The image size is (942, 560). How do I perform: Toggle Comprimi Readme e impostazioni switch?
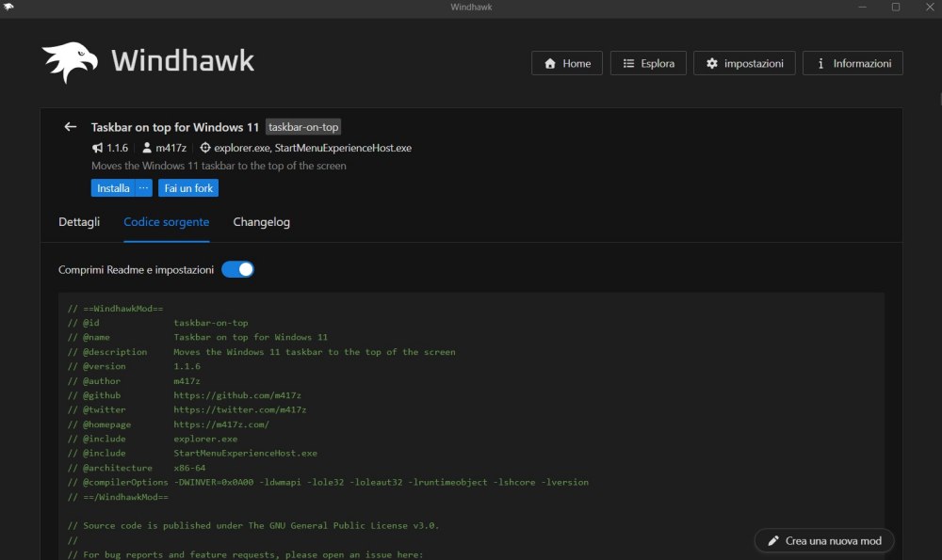(x=238, y=269)
